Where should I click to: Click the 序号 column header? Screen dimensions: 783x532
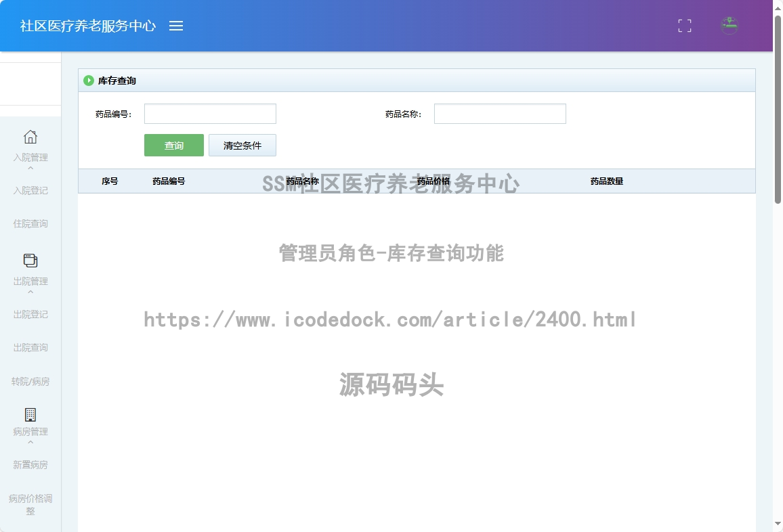(x=110, y=181)
